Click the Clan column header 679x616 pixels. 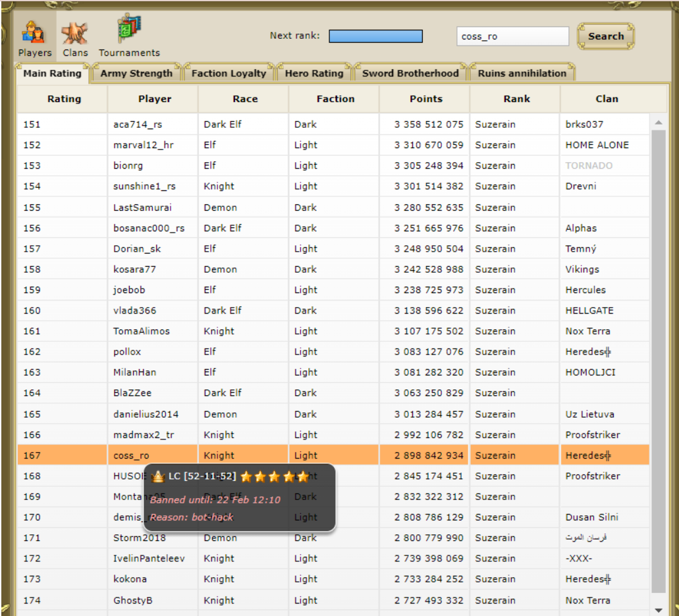pos(607,99)
